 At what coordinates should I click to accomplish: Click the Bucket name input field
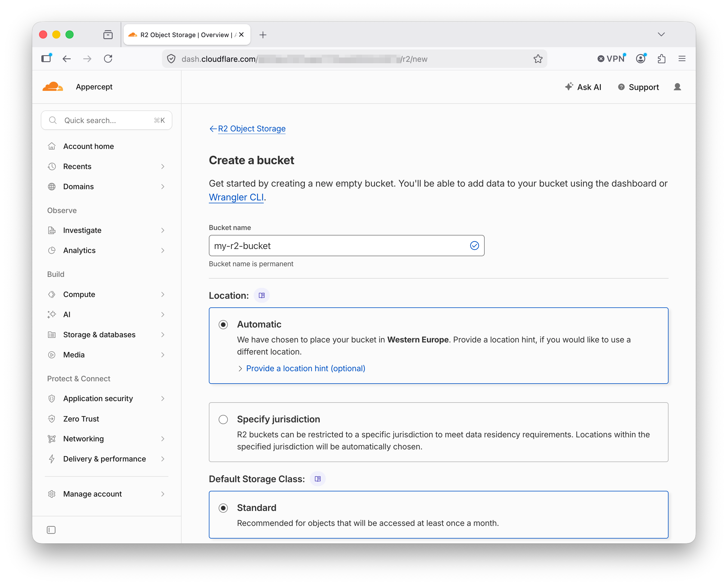pos(346,246)
